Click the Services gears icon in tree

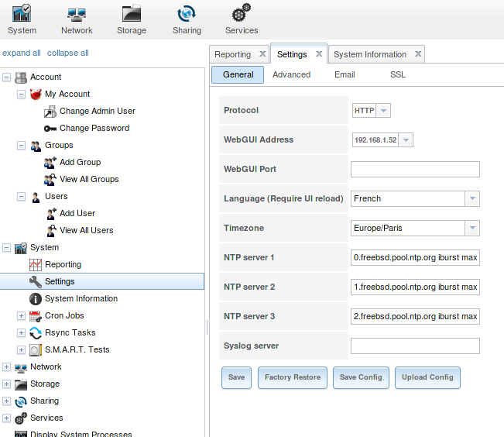point(21,418)
